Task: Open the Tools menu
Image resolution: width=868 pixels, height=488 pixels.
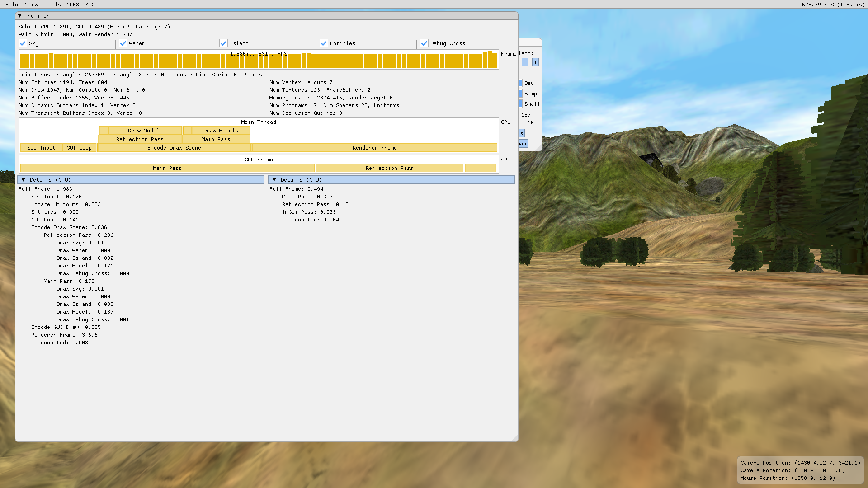Action: tap(53, 5)
